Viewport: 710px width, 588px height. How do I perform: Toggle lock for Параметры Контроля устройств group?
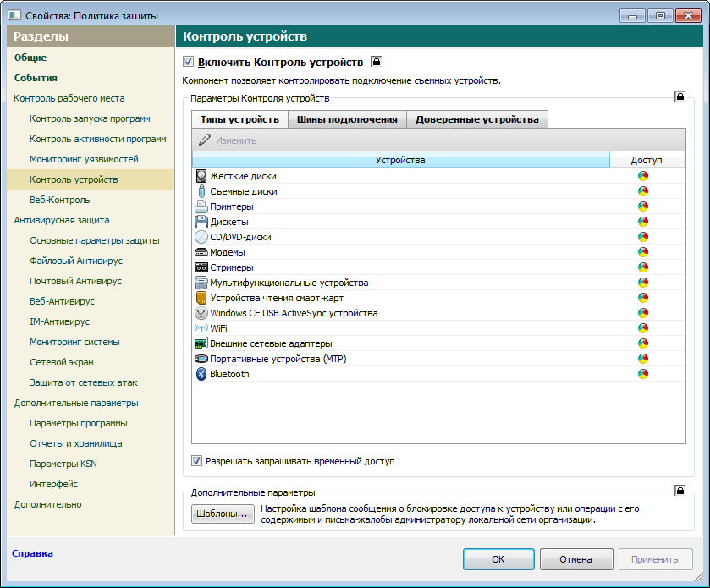[x=680, y=96]
